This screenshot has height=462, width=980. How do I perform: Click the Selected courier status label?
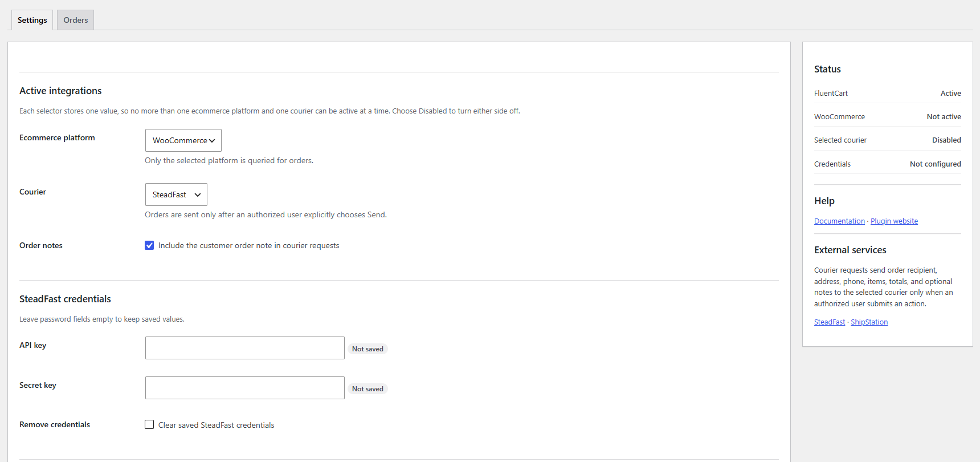[x=840, y=140]
